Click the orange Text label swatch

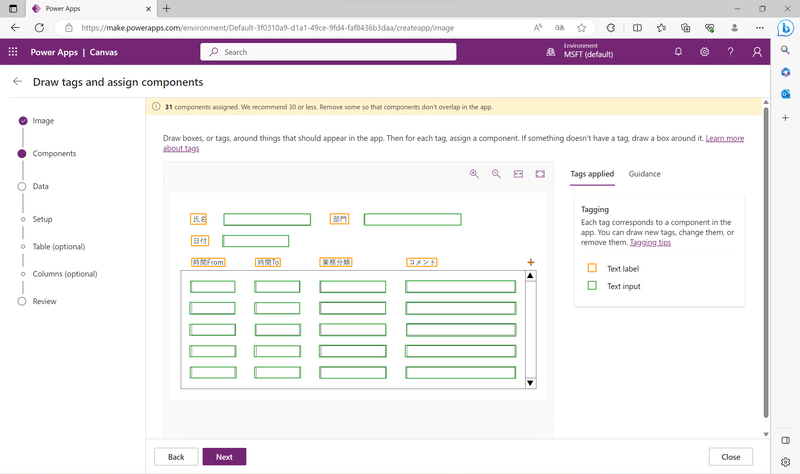tap(592, 268)
